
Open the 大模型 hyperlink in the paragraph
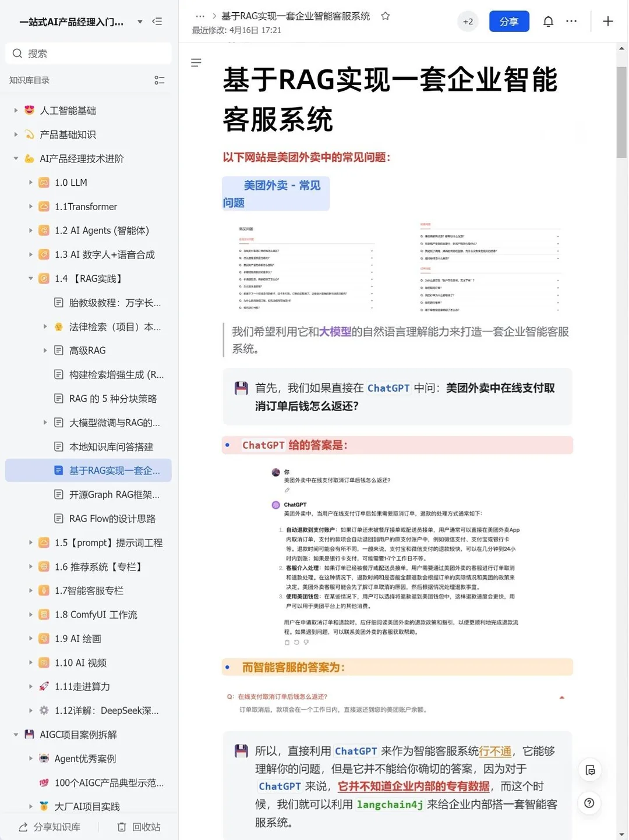pyautogui.click(x=335, y=332)
